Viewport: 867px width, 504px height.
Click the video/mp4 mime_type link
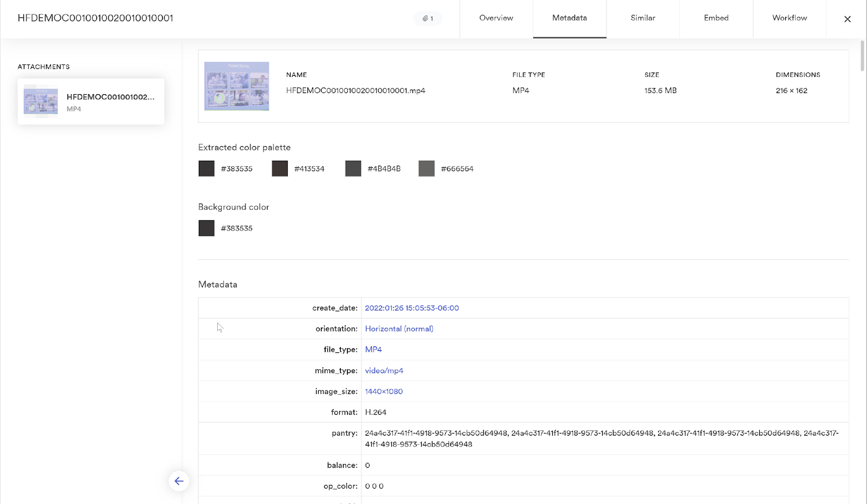(384, 371)
